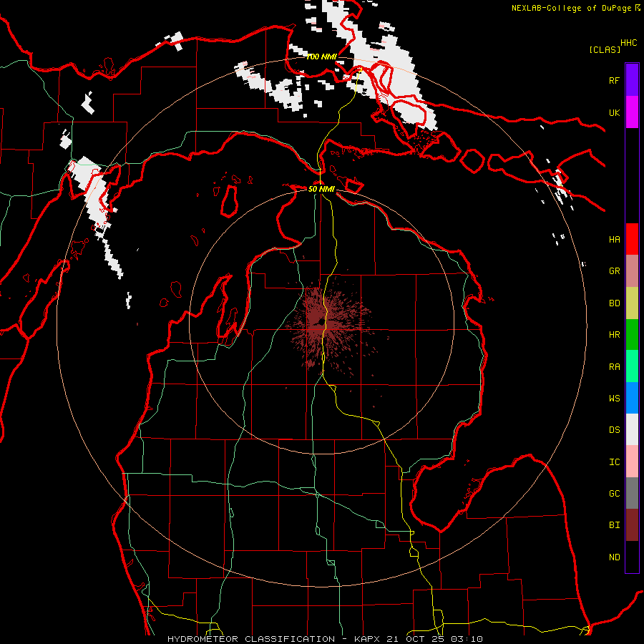Viewport: 644px width, 644px height.
Task: Click the IC pink legend swatch
Action: 632,462
